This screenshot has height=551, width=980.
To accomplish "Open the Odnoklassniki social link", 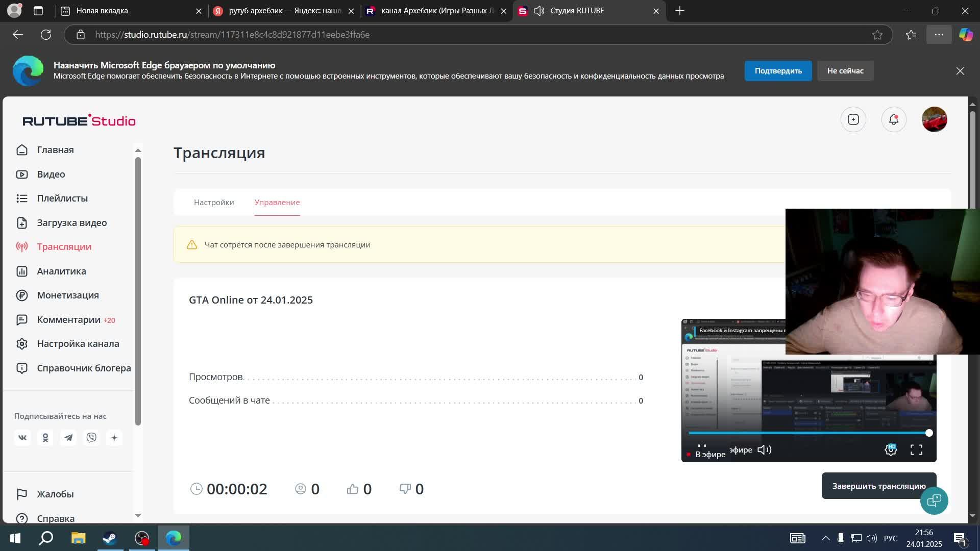I will pos(45,438).
